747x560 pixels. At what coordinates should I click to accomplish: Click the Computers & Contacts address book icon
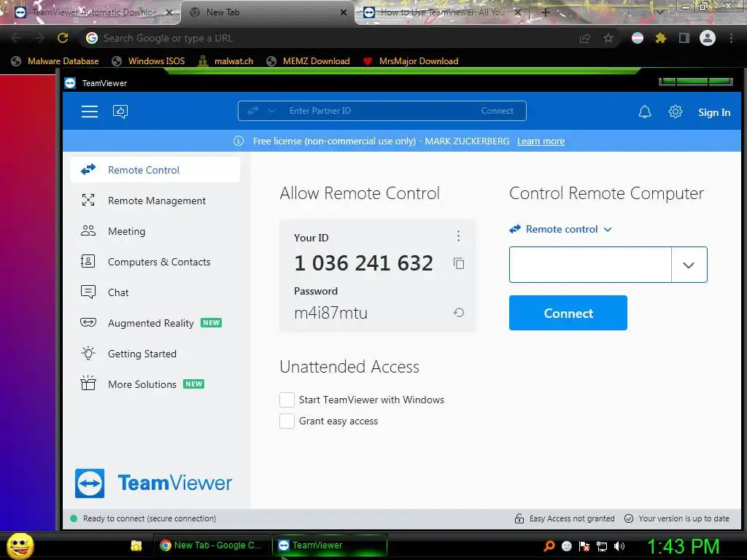[88, 262]
